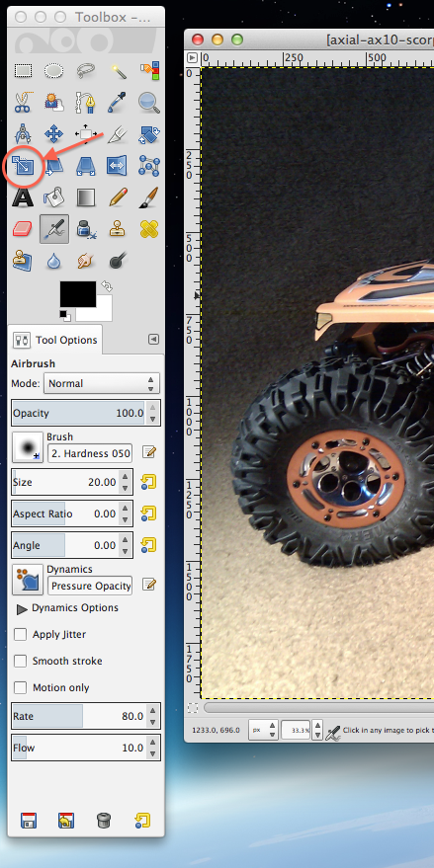This screenshot has height=868, width=434.
Task: Select the Fuzzy Select magic wand tool
Action: (117, 70)
